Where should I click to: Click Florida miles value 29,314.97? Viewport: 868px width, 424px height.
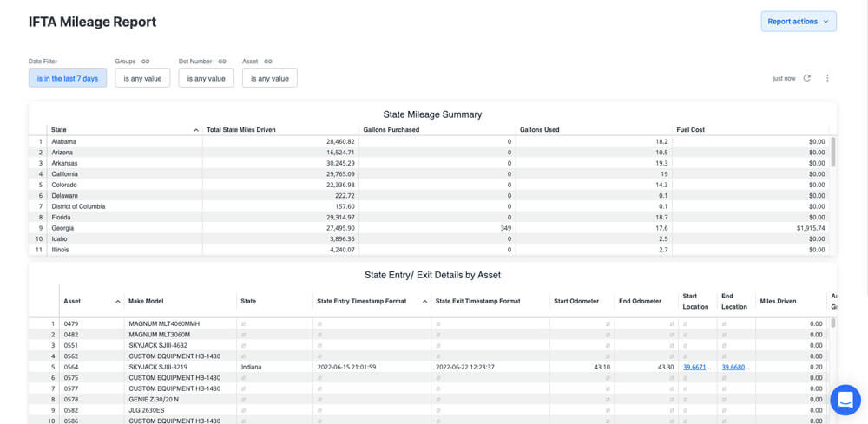340,218
